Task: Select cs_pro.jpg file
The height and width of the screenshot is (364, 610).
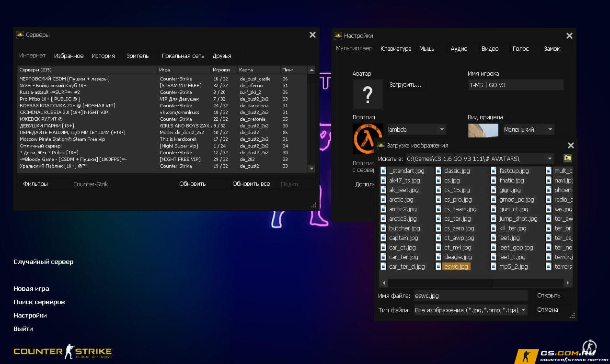Action: pyautogui.click(x=458, y=200)
